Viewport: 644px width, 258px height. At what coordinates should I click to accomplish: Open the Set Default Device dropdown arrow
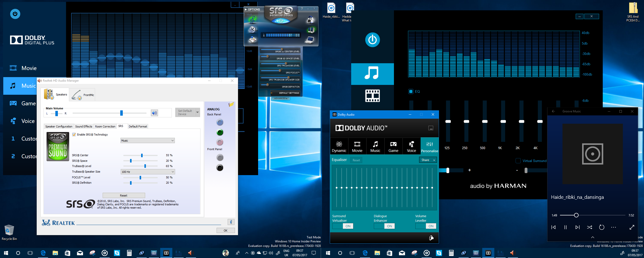click(x=197, y=112)
